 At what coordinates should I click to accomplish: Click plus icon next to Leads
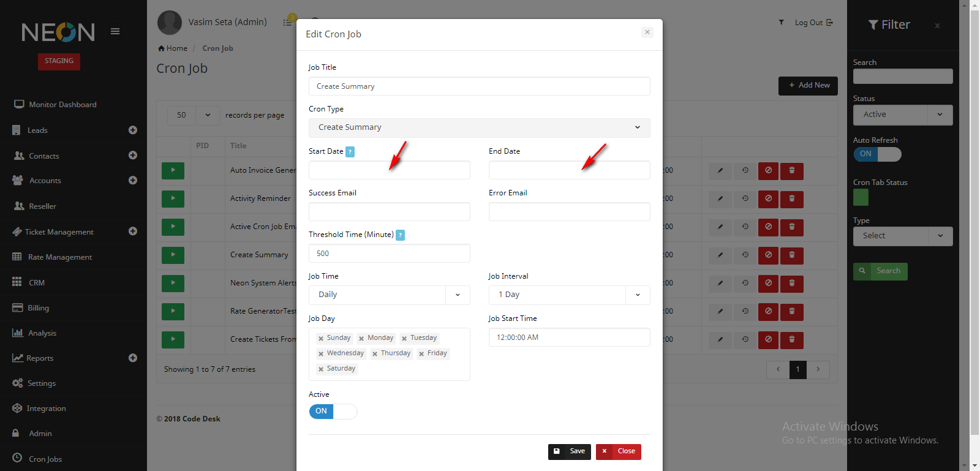pos(133,130)
